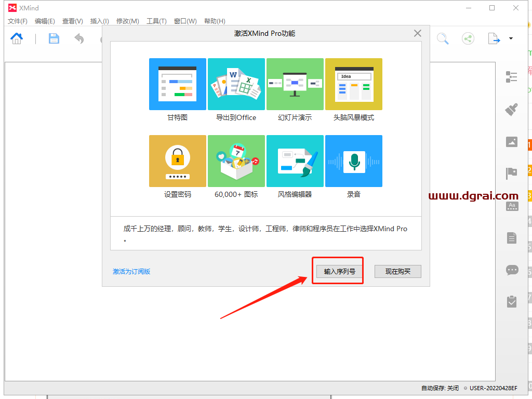Click the Aa Labels sidebar icon
This screenshot has width=532, height=399.
pyautogui.click(x=512, y=206)
